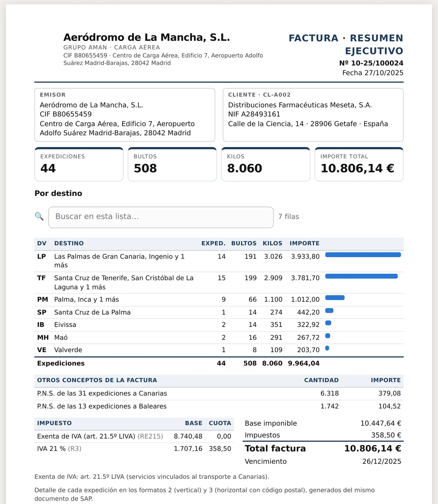Image resolution: width=438 pixels, height=504 pixels.
Task: Select the Santa Cruz de La Palma row
Action: 219,312
